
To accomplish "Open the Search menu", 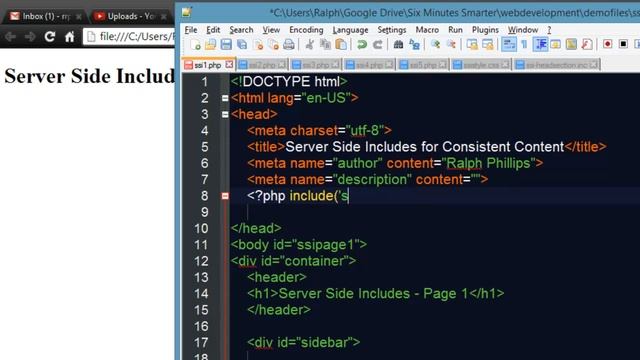I will click(x=241, y=30).
